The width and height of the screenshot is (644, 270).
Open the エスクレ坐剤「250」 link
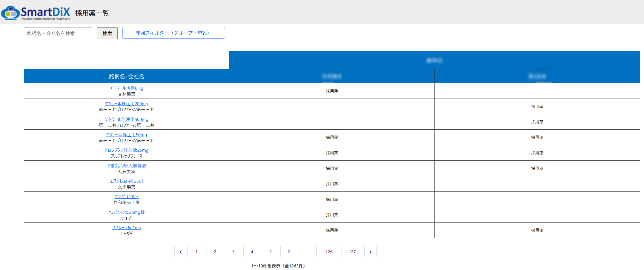pos(127,181)
